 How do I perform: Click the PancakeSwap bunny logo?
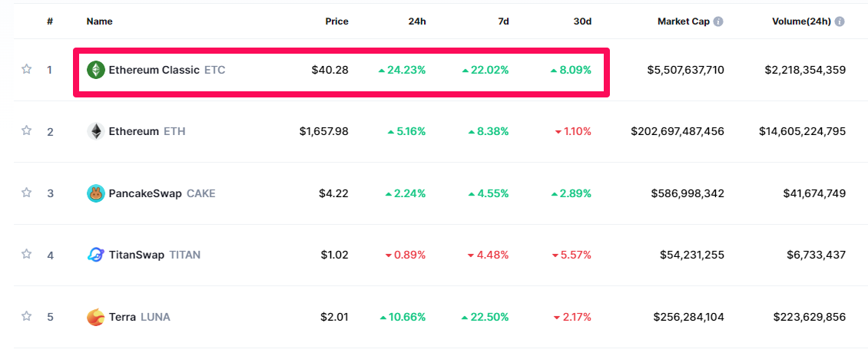point(95,193)
